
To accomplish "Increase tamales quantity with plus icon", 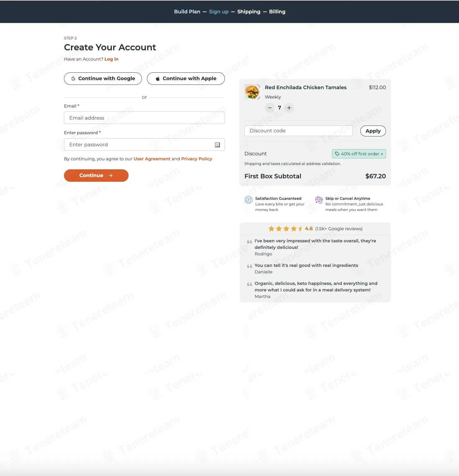I will click(289, 108).
